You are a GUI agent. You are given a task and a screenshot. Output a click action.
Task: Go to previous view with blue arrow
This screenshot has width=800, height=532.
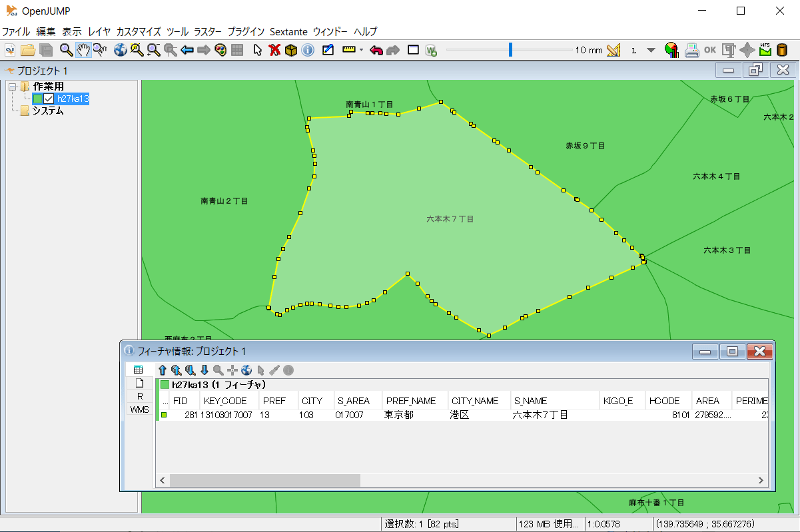187,50
